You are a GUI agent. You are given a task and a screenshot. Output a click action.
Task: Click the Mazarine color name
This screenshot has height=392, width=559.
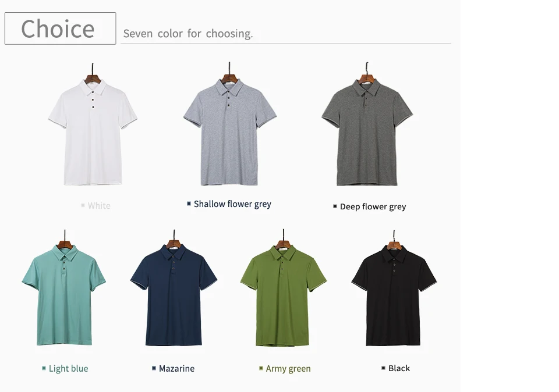(x=176, y=369)
